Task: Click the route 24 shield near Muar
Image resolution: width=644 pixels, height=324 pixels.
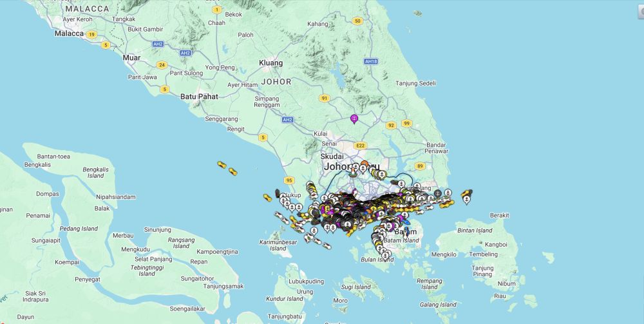Action: tap(162, 65)
